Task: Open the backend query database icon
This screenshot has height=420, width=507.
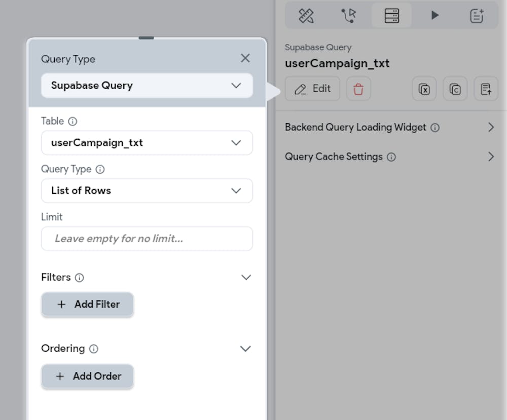Action: 391,15
